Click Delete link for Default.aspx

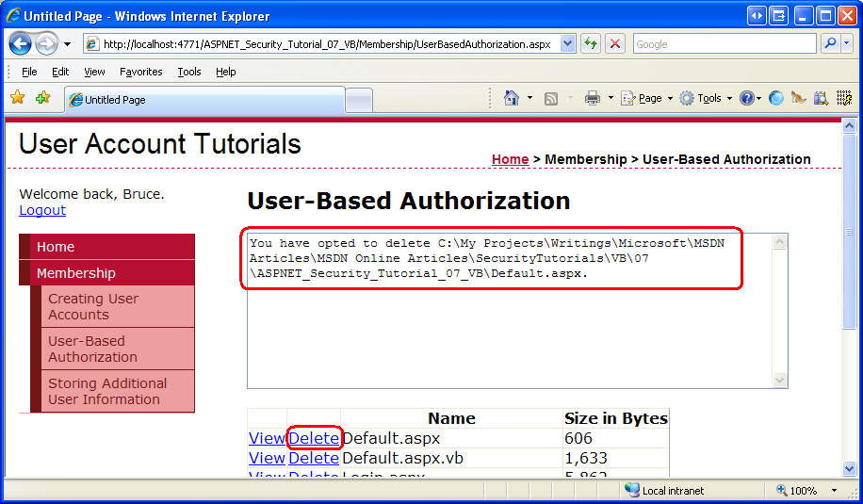click(314, 438)
